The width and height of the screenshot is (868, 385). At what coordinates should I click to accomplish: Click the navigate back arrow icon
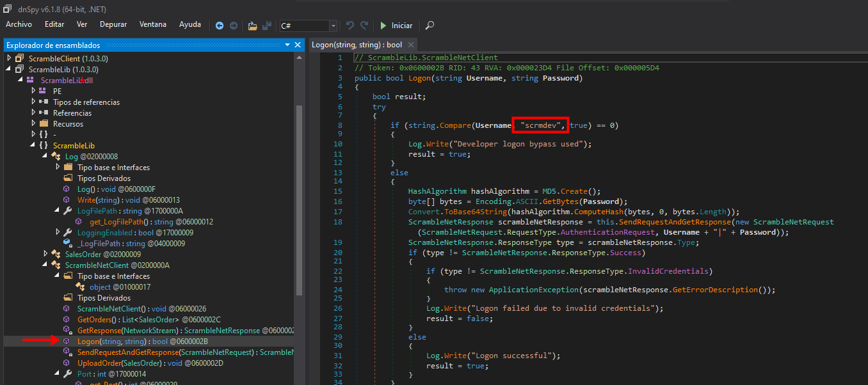[x=220, y=26]
